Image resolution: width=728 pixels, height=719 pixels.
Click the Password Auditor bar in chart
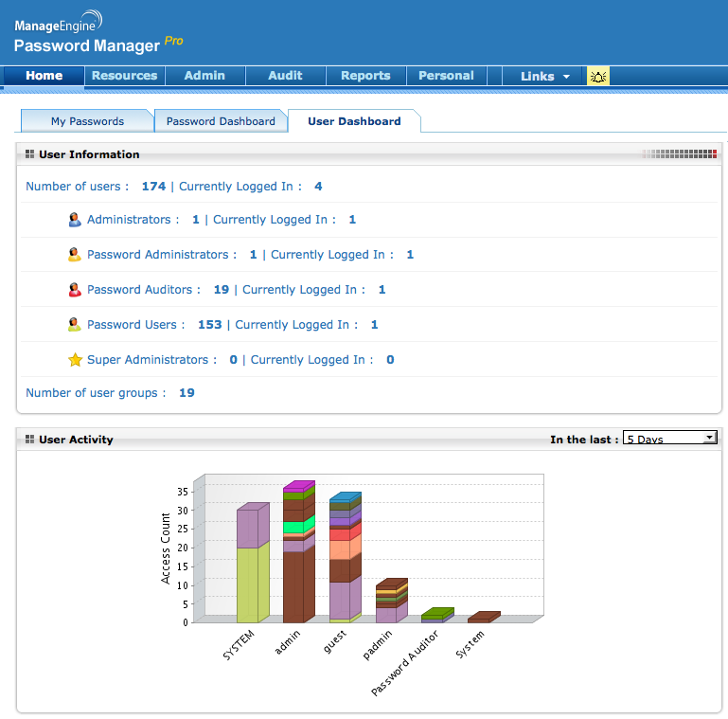(437, 616)
